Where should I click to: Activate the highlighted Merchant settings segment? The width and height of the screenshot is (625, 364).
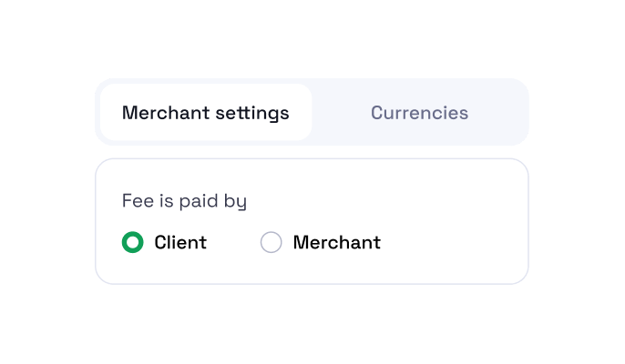pos(206,112)
